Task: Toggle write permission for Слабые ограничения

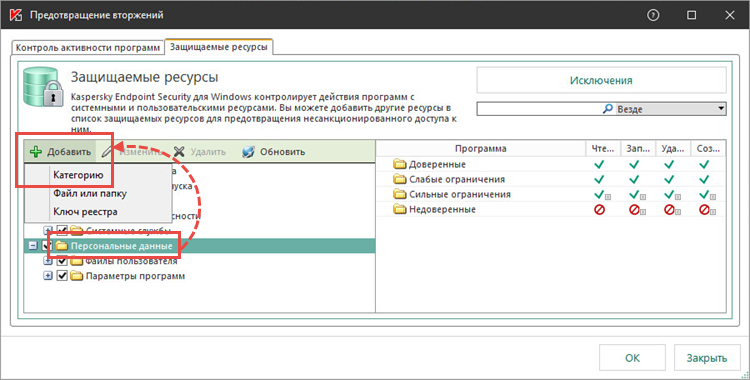Action: tap(634, 179)
